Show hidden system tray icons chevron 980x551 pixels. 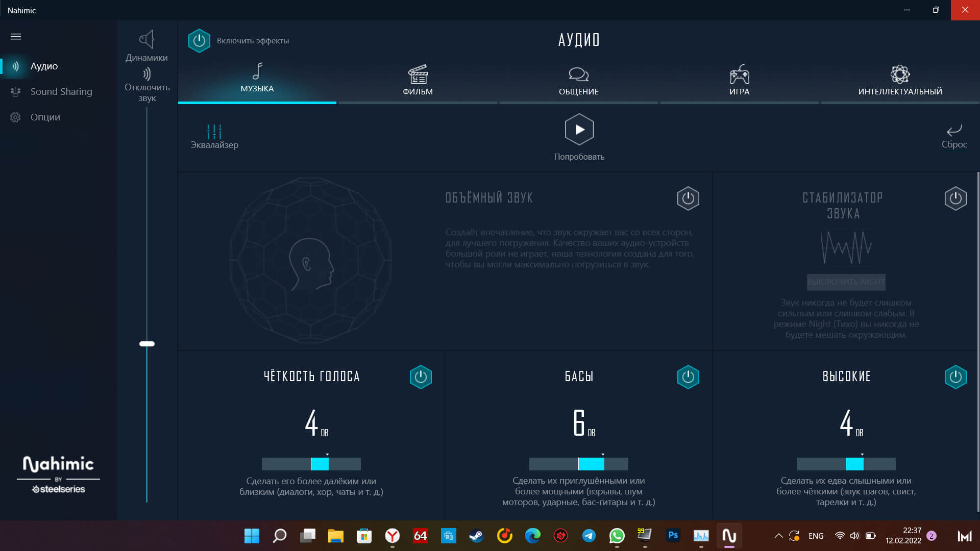[x=778, y=536]
